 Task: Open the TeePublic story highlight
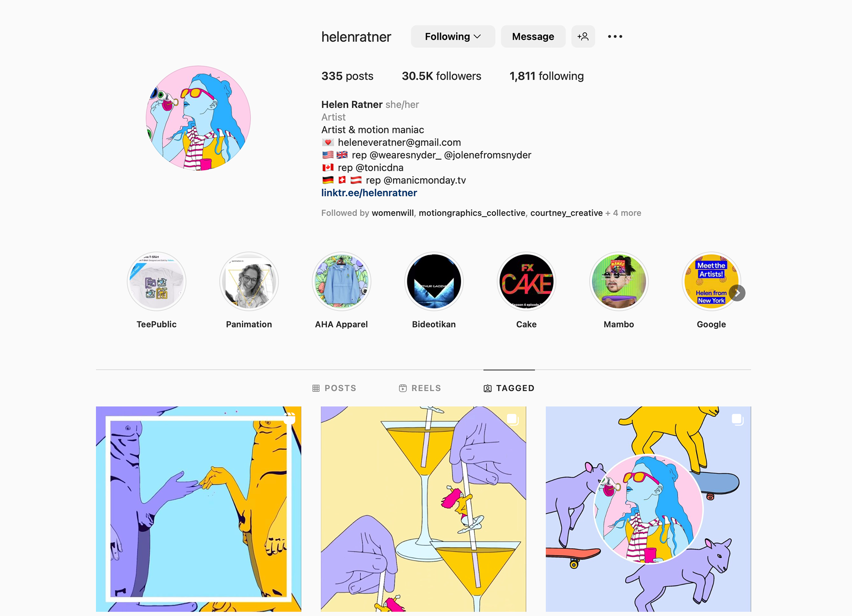(x=156, y=281)
